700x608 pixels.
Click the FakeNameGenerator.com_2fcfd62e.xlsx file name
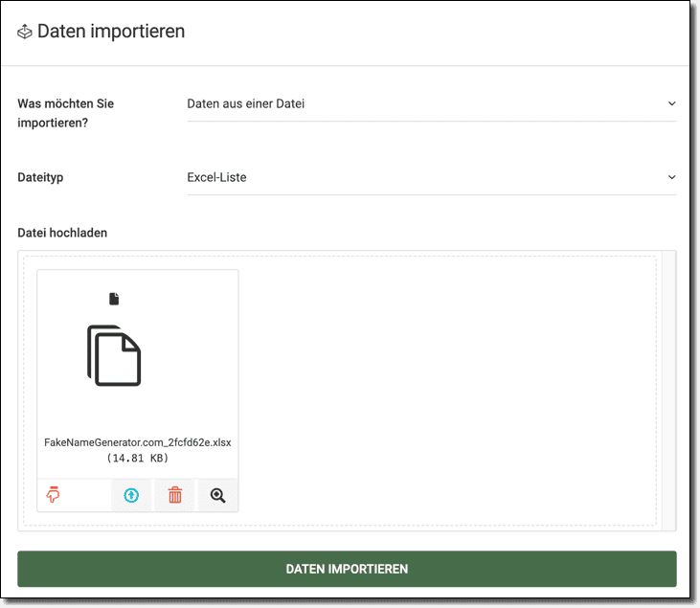tap(138, 442)
